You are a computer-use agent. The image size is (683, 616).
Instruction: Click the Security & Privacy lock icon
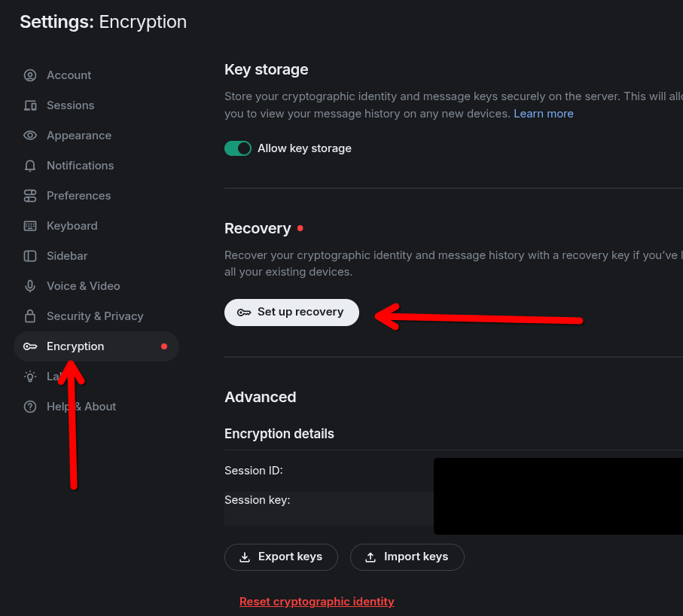[x=30, y=316]
